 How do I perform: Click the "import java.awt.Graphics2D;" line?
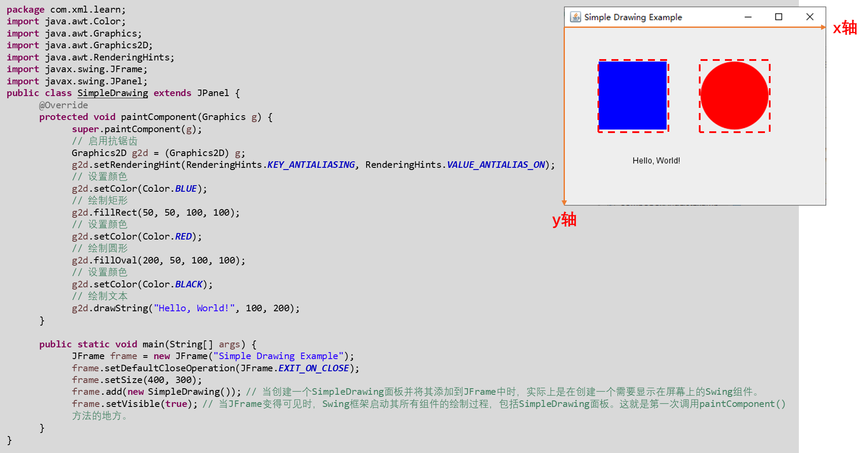(x=80, y=45)
